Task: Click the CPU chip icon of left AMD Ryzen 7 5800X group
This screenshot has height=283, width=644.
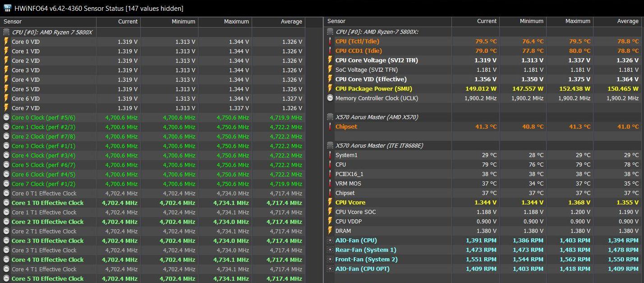Action: [6, 32]
